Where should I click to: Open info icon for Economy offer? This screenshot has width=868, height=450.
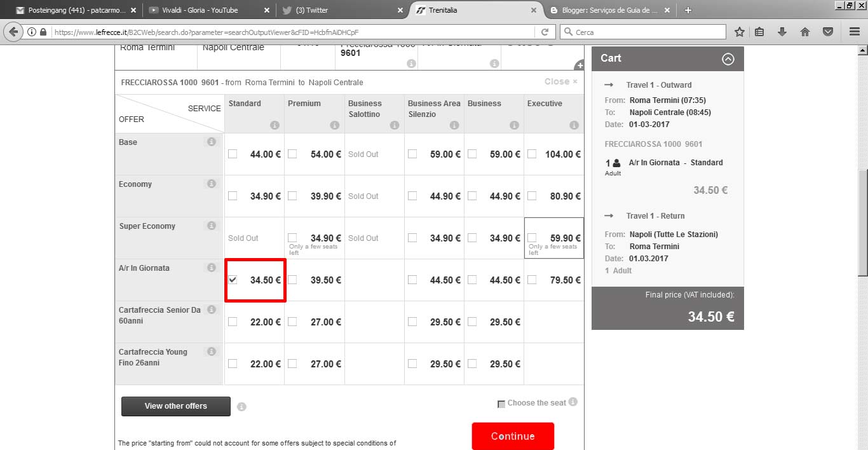point(212,184)
